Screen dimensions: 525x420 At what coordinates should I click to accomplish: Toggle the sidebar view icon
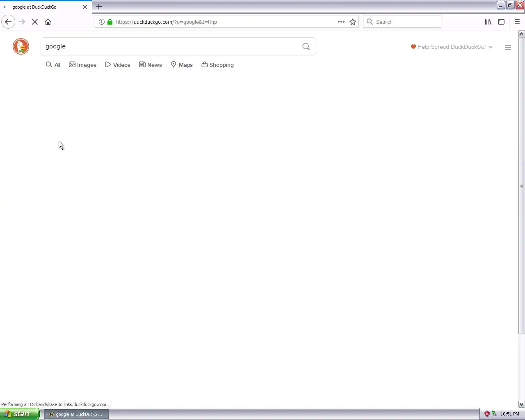click(x=501, y=22)
